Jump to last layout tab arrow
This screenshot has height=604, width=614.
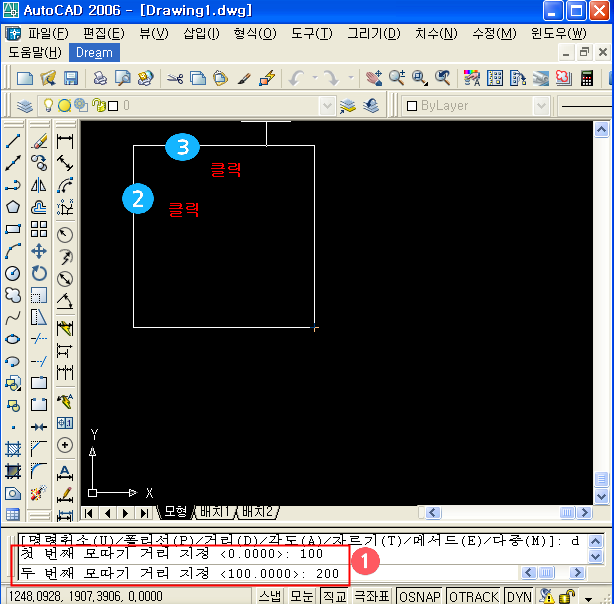point(144,513)
